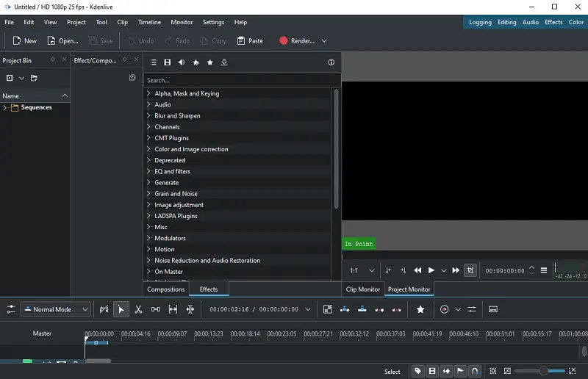The height and width of the screenshot is (379, 588).
Task: Select the razor (scissors) tool
Action: click(138, 309)
